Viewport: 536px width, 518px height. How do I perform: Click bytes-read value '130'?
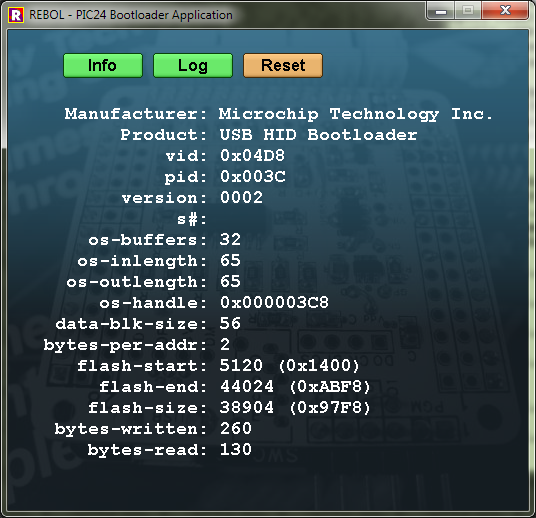(236, 450)
